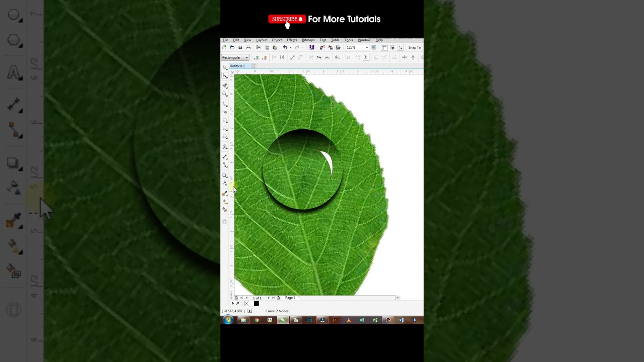Click the Add nodes icon
The image size is (644, 362).
[x=257, y=57]
